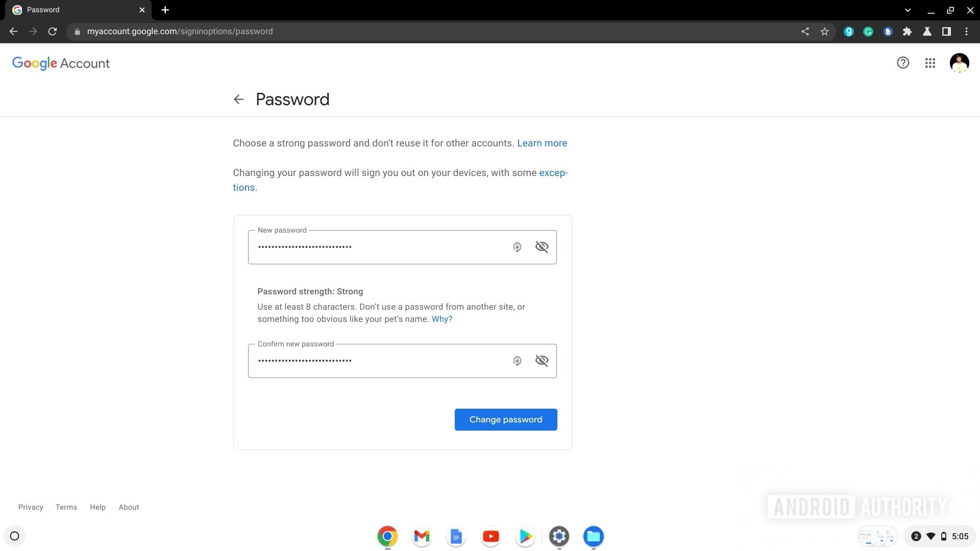Expand the tab search dropdown arrow

point(908,10)
